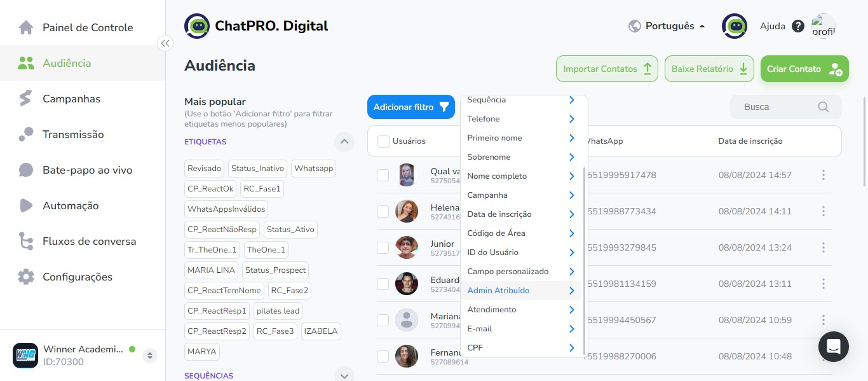Click the Fluxos de conversa icon
This screenshot has height=381, width=868.
26,241
